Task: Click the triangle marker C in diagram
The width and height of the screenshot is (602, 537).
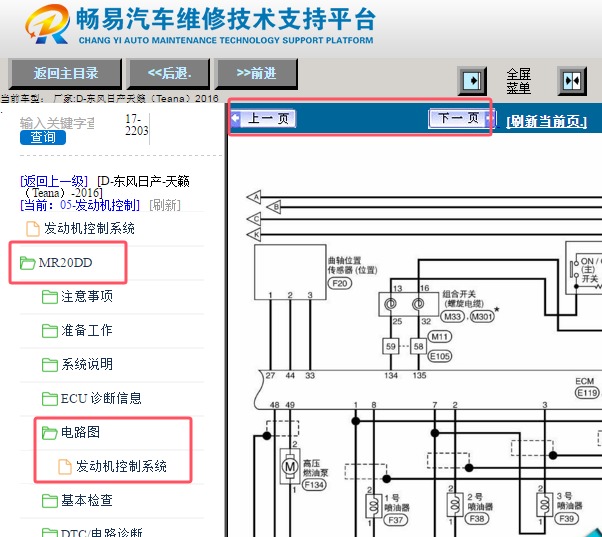Action: point(255,219)
